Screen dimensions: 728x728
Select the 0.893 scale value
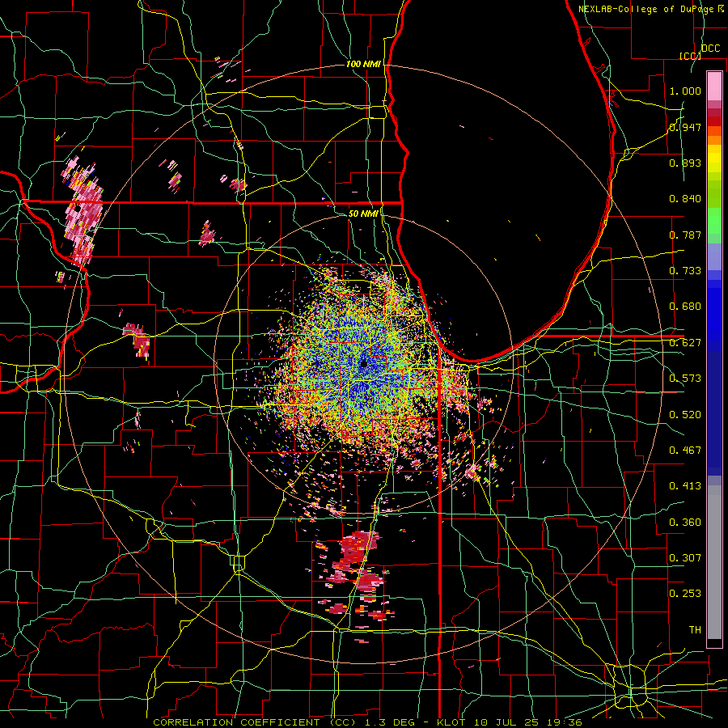(685, 163)
